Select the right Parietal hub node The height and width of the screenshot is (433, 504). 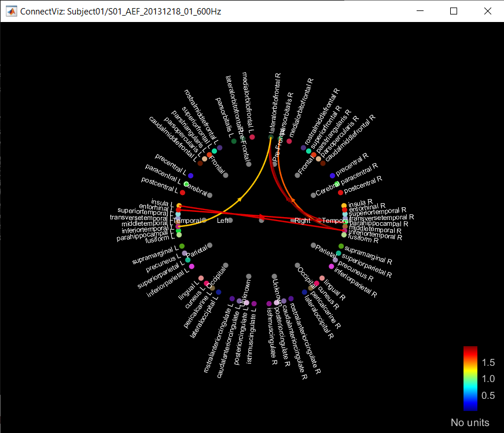314,245
